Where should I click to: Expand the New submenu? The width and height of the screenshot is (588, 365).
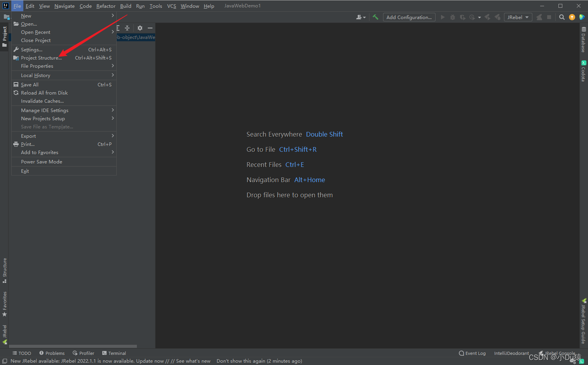[x=64, y=16]
